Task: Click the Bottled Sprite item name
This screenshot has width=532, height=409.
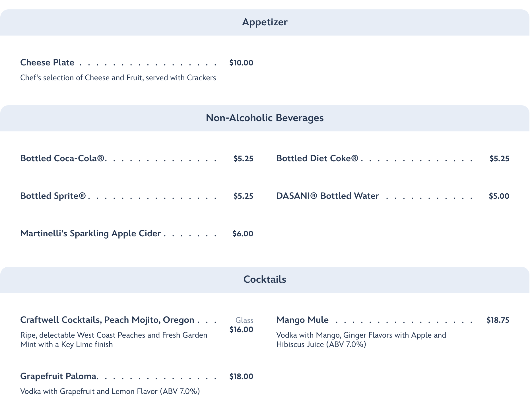Action: click(x=53, y=196)
